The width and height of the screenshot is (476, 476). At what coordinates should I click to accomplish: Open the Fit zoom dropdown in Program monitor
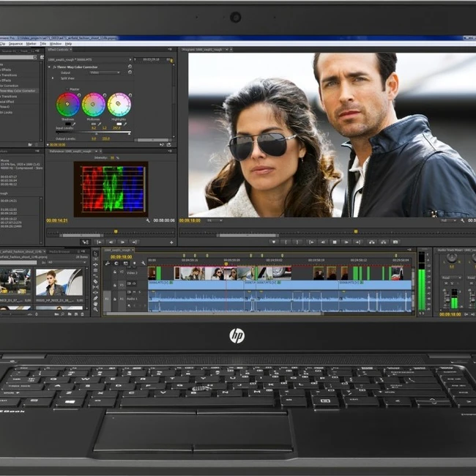(215, 220)
